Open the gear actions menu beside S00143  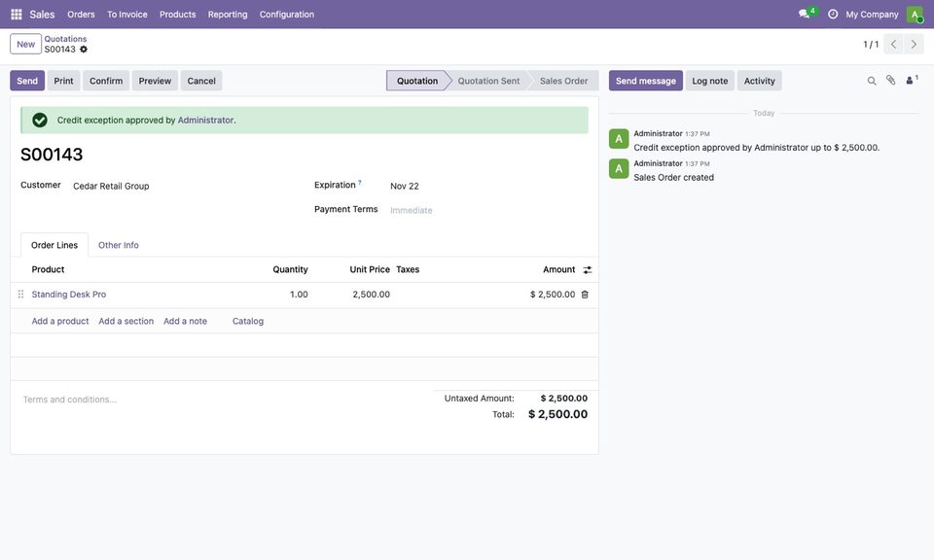click(x=84, y=50)
